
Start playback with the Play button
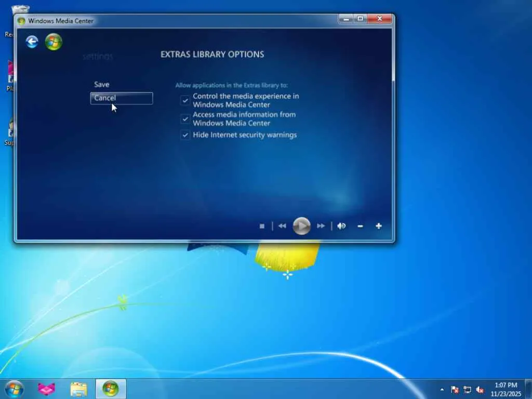coord(302,226)
